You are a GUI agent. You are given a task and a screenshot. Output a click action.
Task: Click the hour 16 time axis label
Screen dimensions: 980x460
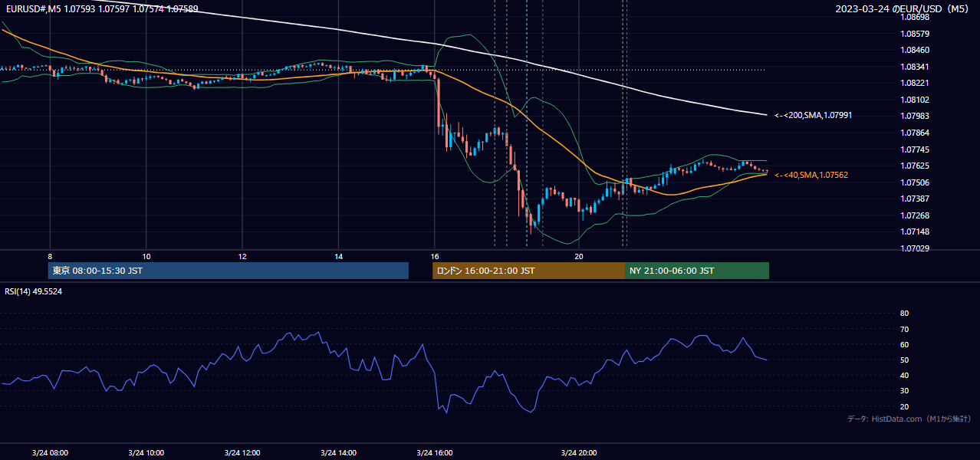(x=435, y=256)
